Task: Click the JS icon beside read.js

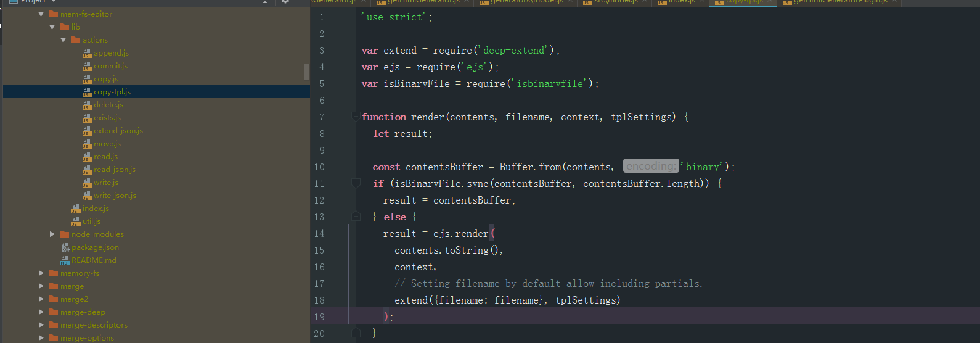Action: click(x=87, y=157)
